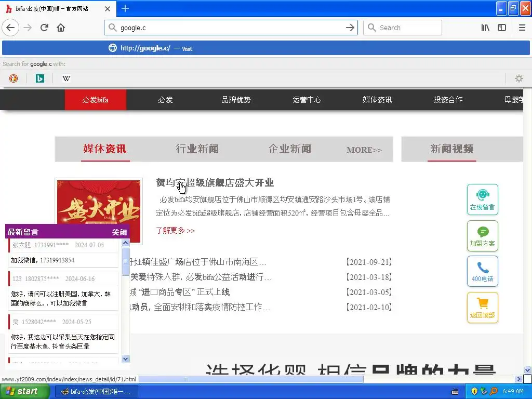Image resolution: width=532 pixels, height=399 pixels.
Task: Open the Library icon in the toolbar
Action: pos(485,28)
